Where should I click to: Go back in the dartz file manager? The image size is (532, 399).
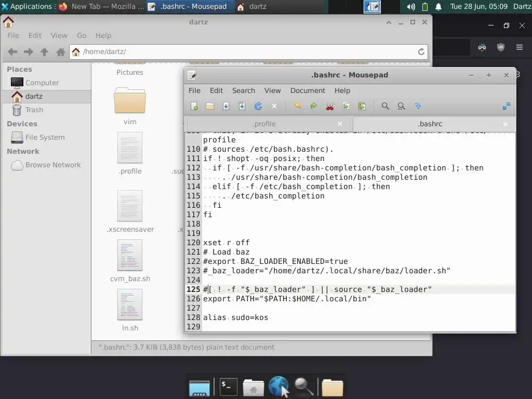click(12, 52)
